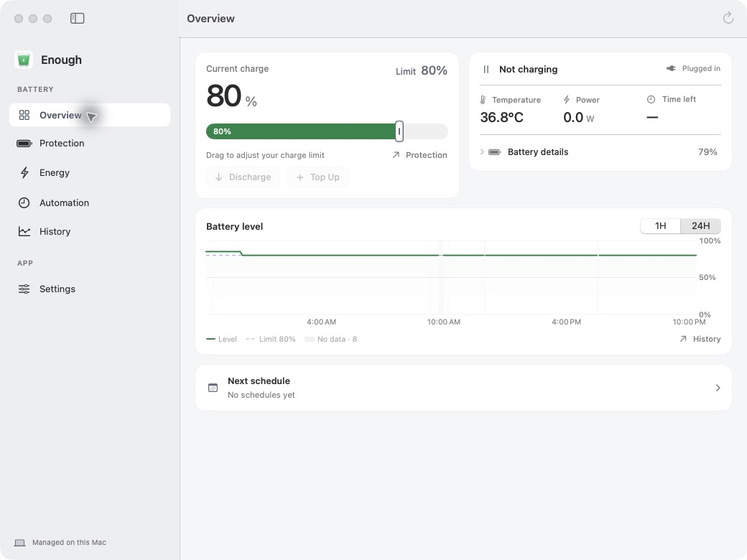Image resolution: width=747 pixels, height=560 pixels.
Task: Follow the Protection link under the charge bar
Action: point(419,155)
